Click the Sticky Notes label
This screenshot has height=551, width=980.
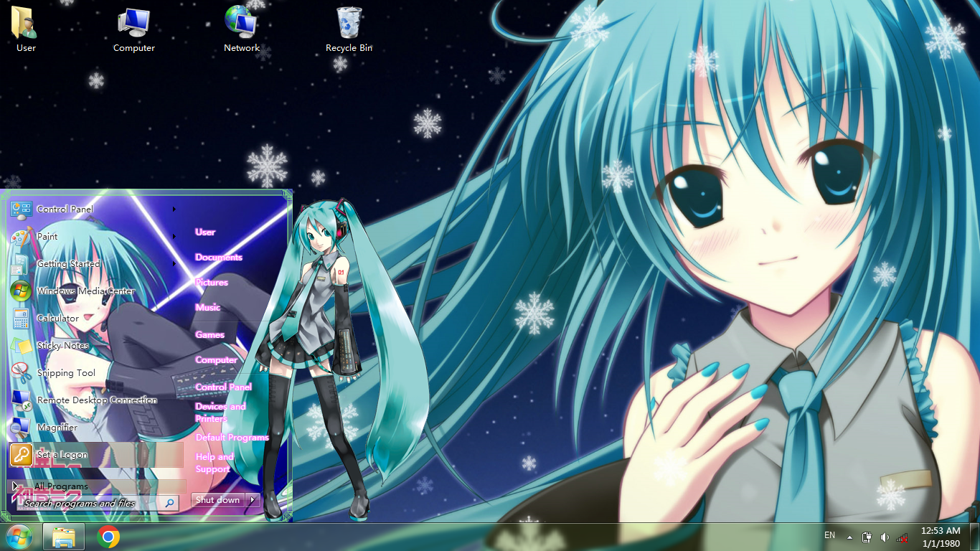pyautogui.click(x=63, y=346)
